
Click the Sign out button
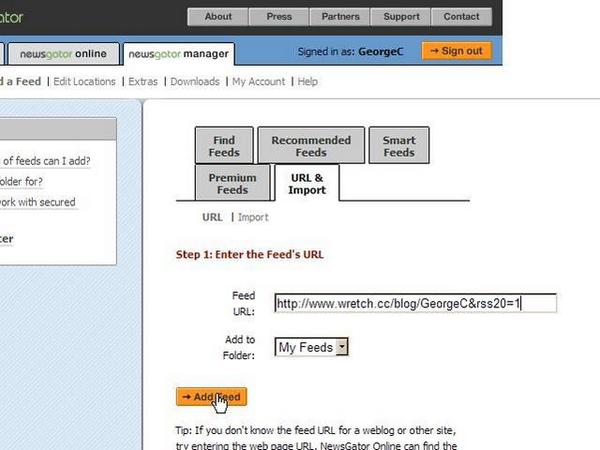(457, 51)
